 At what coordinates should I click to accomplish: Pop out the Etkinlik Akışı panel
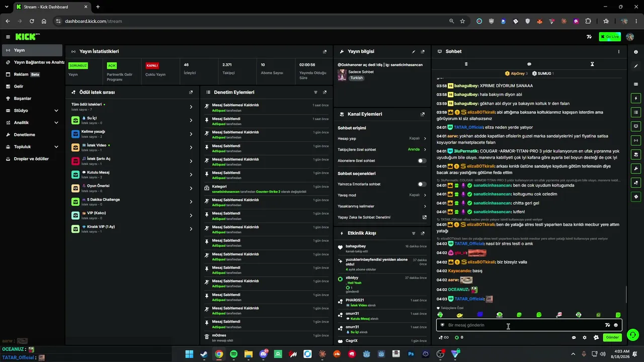point(423,233)
